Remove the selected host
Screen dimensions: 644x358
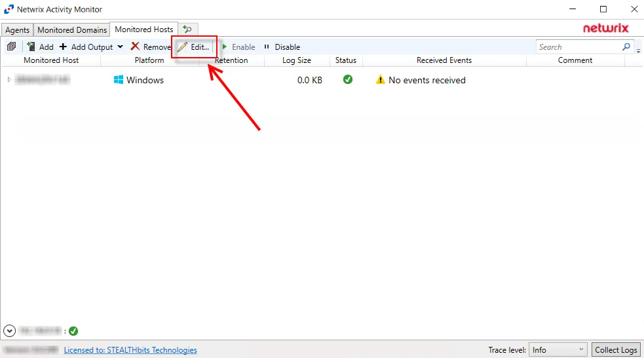(x=150, y=47)
